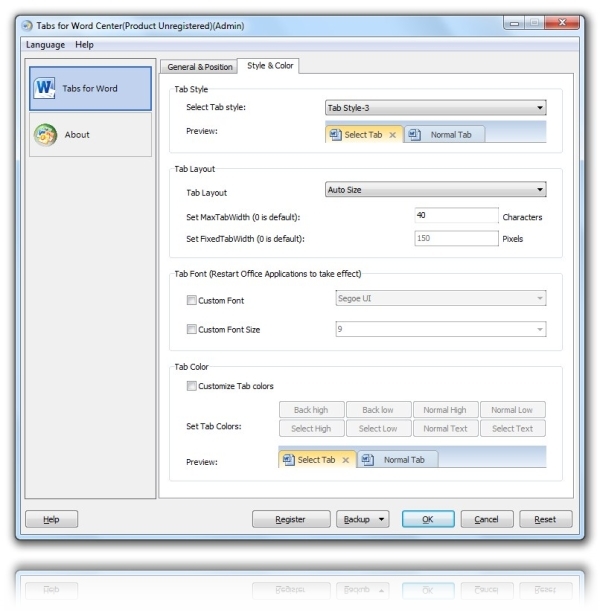This screenshot has height=611, width=600.
Task: Click the Normal Low color button
Action: click(512, 410)
